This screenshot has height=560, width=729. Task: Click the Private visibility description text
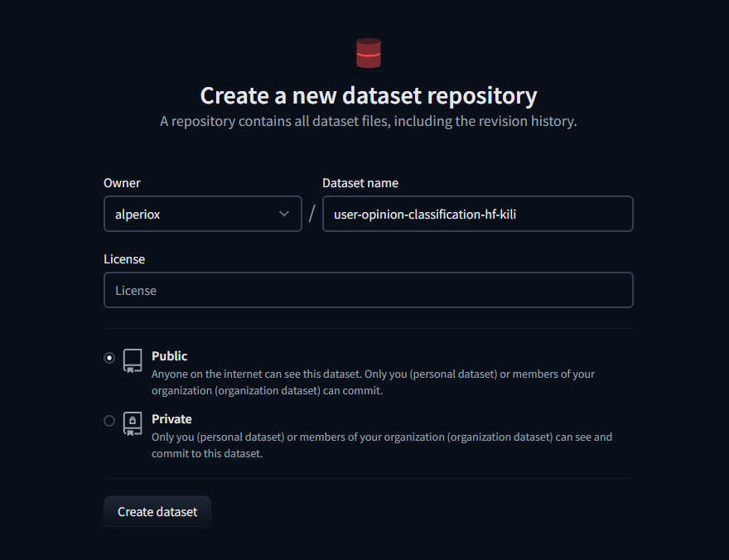(x=381, y=445)
